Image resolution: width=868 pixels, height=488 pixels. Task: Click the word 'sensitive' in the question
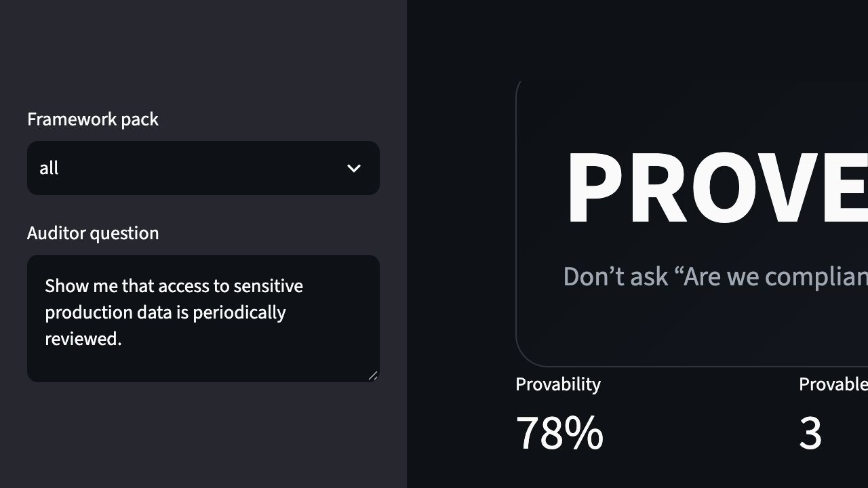click(268, 286)
